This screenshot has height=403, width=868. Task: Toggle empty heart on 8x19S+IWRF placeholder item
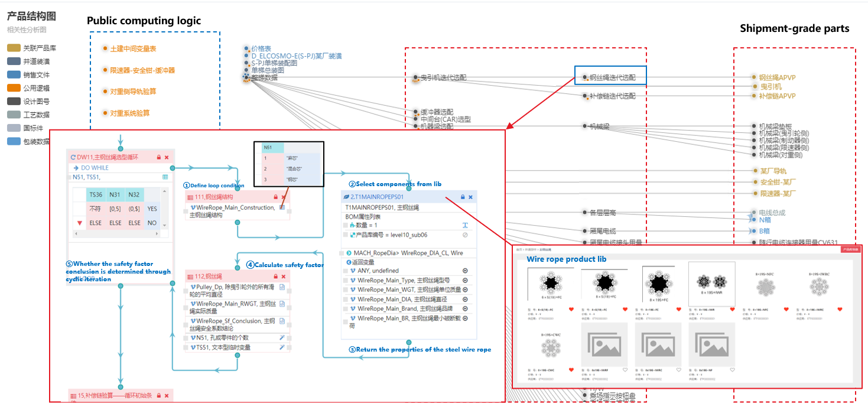click(626, 370)
